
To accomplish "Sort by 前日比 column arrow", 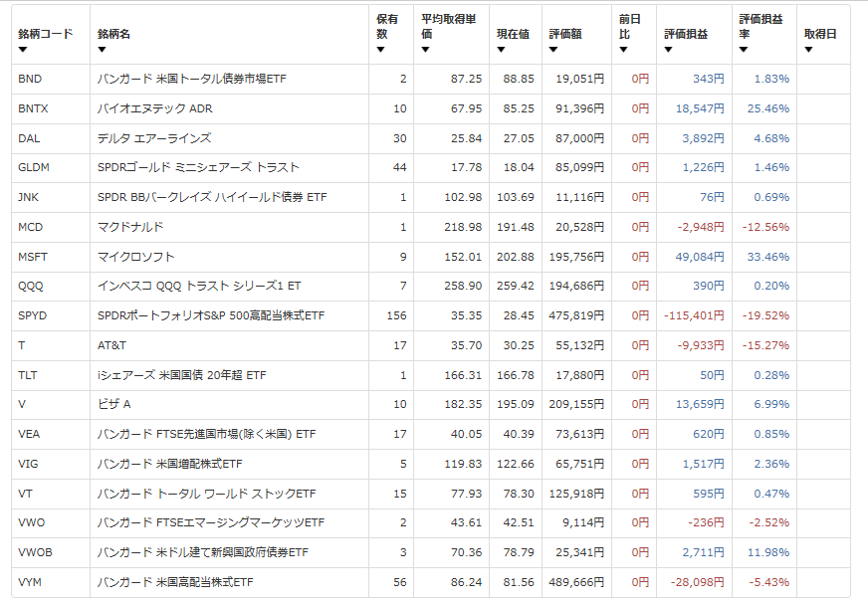I will coord(623,50).
